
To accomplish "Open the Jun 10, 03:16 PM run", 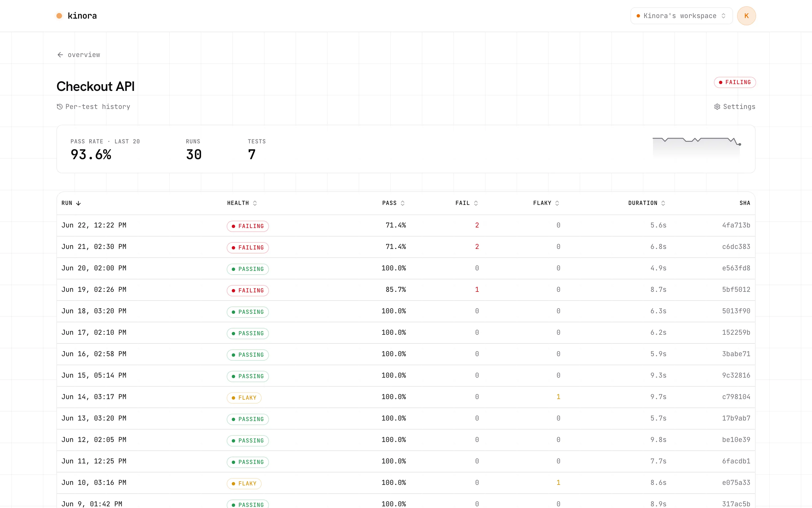I will point(406,483).
